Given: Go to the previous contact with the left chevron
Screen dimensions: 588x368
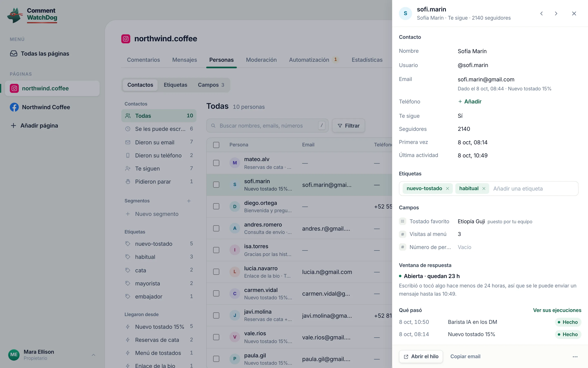Looking at the screenshot, I should click(x=541, y=13).
